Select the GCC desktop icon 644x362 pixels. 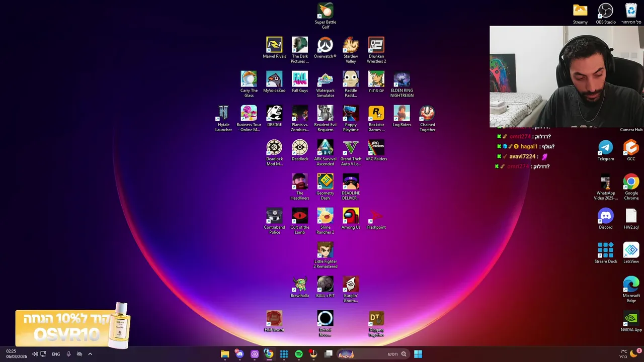click(631, 150)
